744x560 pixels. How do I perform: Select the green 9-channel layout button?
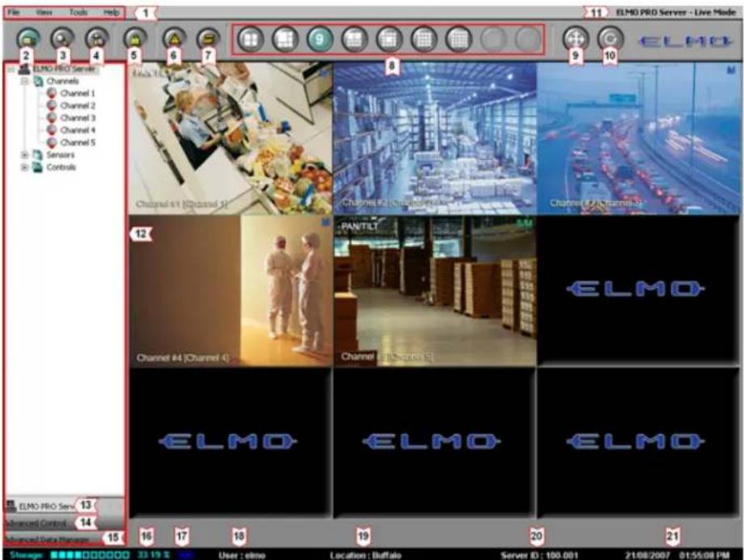point(319,39)
